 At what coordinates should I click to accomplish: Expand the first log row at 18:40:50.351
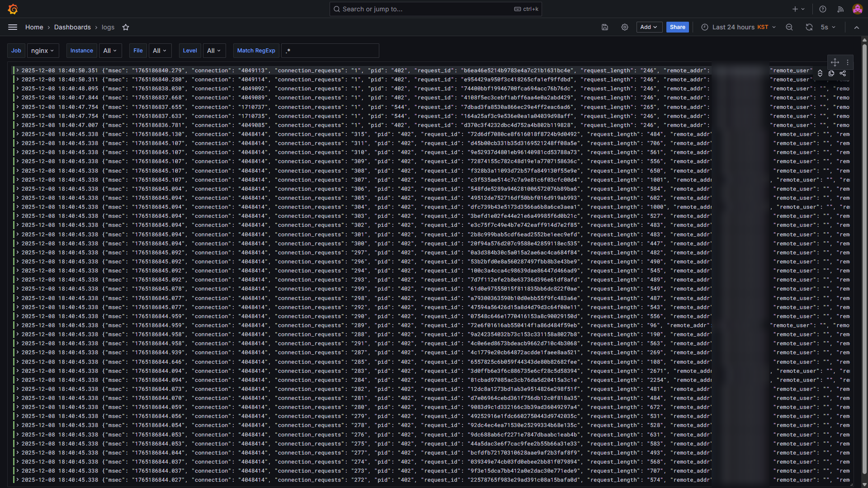click(x=18, y=70)
